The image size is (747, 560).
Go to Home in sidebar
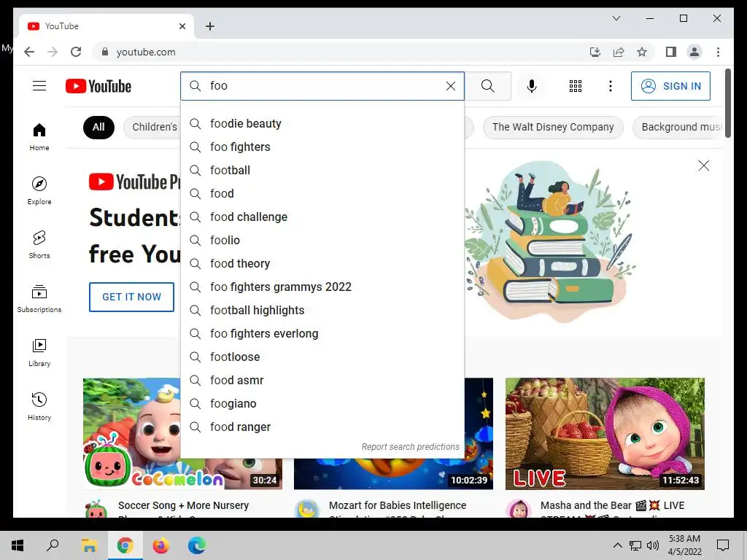pyautogui.click(x=39, y=137)
